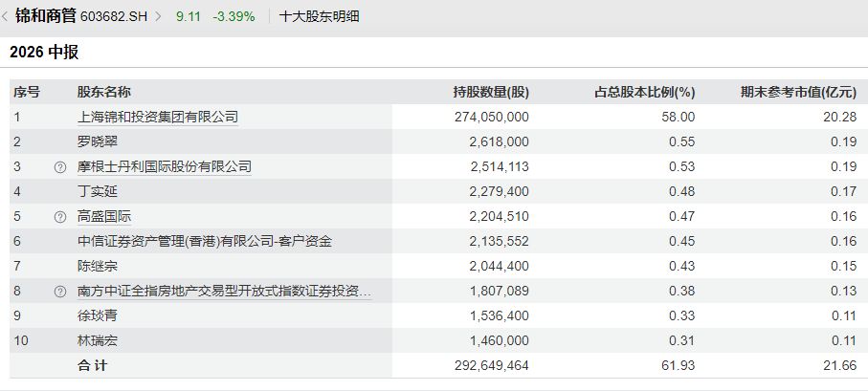Select shareholder name 陈继宗
Image resolution: width=868 pixels, height=391 pixels.
[x=98, y=267]
